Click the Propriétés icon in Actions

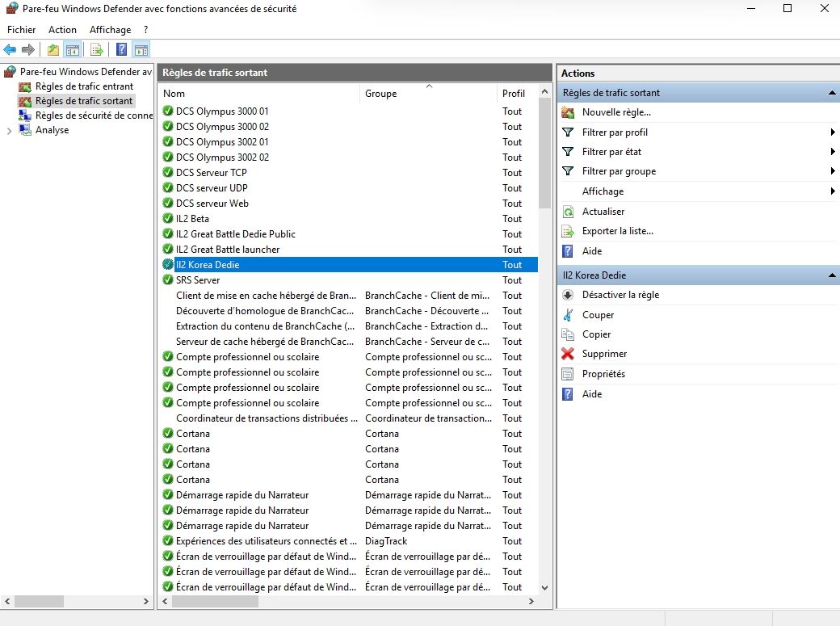(x=568, y=374)
